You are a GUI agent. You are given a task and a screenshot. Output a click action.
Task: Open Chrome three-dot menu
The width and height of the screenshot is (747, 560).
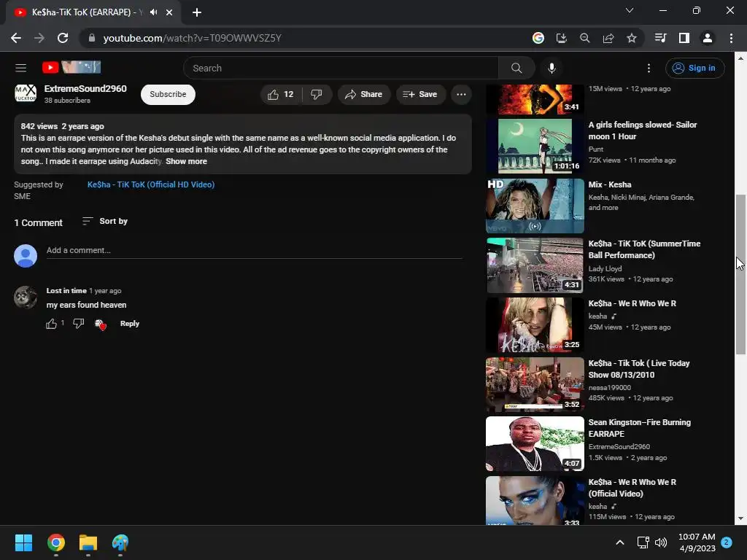(x=731, y=38)
